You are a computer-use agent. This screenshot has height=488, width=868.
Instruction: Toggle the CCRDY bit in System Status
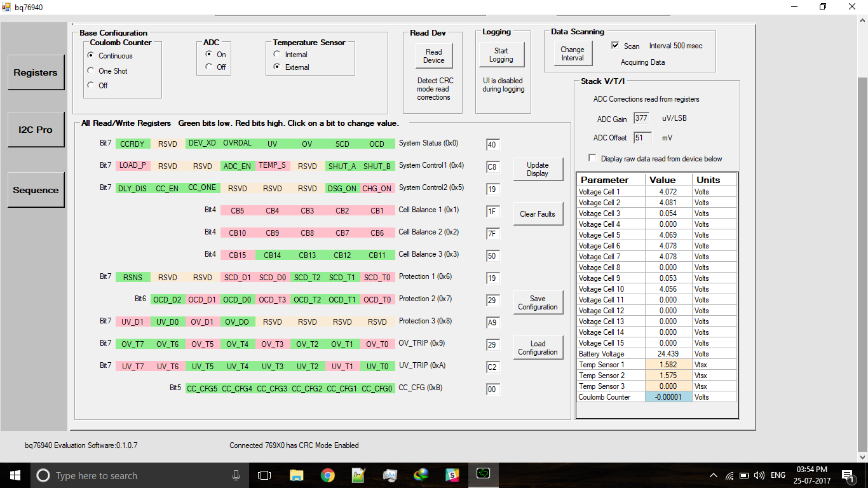133,144
